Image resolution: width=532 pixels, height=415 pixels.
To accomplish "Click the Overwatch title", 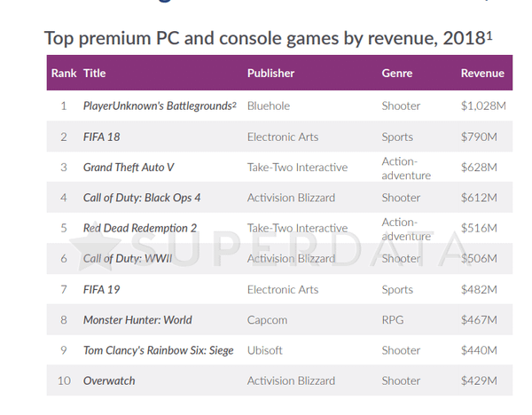I will click(109, 380).
